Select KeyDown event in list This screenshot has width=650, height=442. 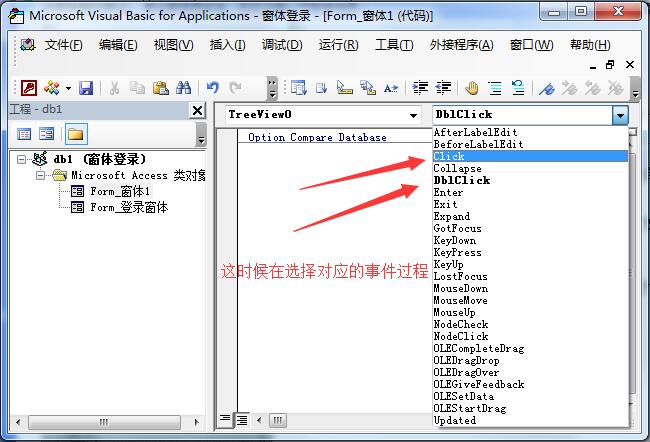pyautogui.click(x=530, y=240)
